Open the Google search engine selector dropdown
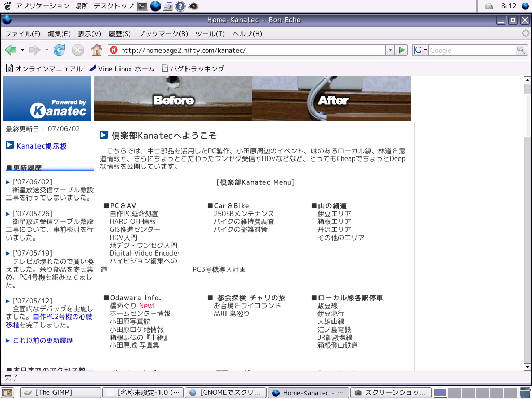532x399 pixels. (x=420, y=50)
